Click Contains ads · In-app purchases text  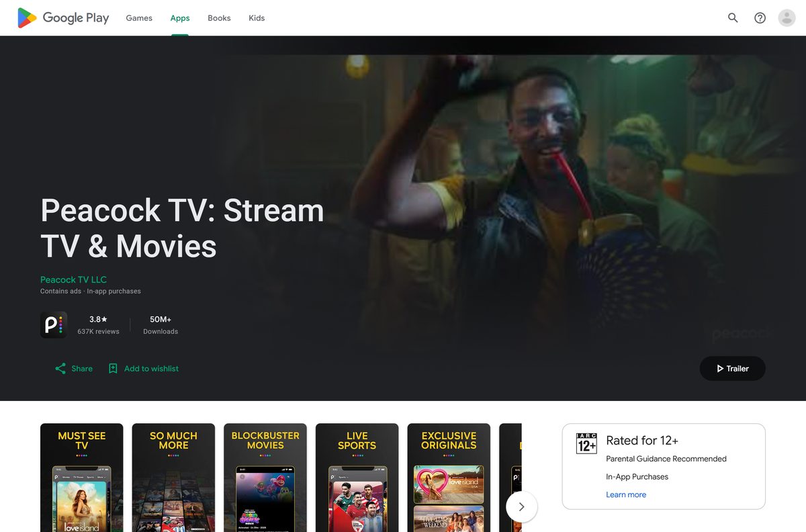[x=91, y=292]
